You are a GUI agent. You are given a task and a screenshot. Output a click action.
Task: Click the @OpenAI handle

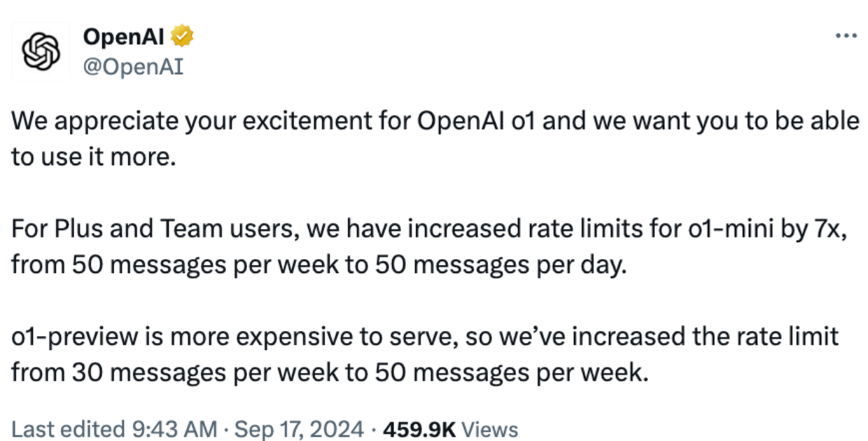point(133,66)
